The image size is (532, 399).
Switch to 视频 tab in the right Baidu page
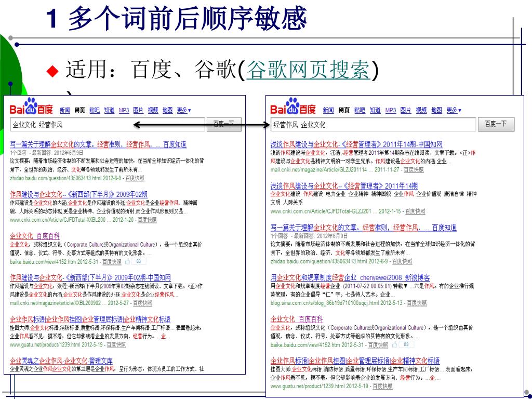tap(421, 110)
